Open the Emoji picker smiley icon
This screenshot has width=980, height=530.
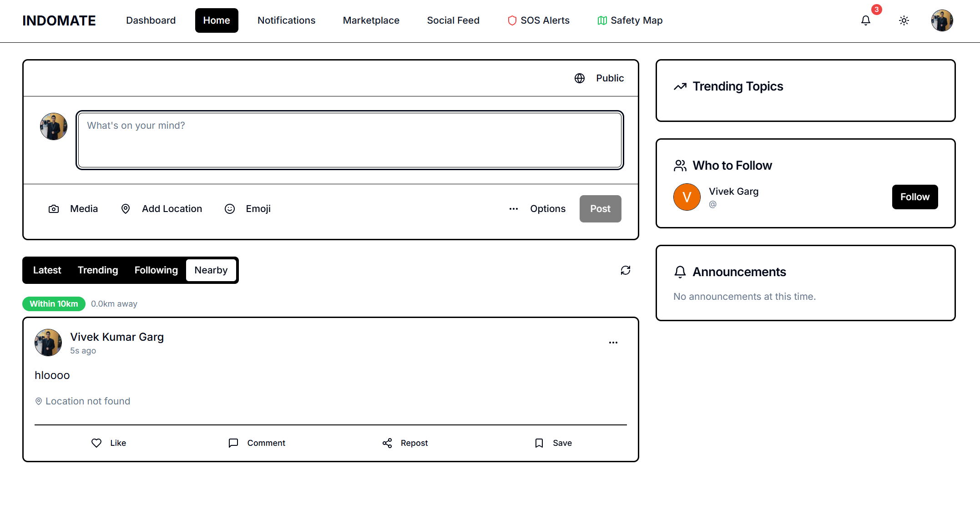(230, 209)
